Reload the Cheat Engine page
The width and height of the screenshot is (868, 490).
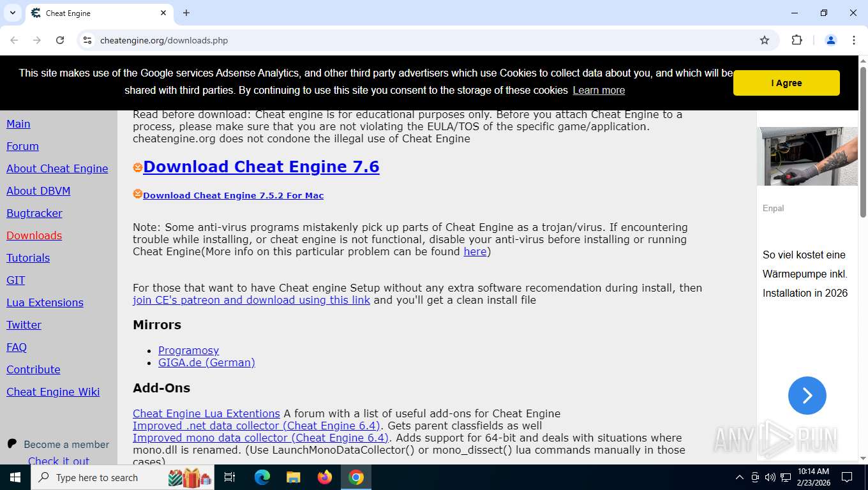(x=60, y=40)
